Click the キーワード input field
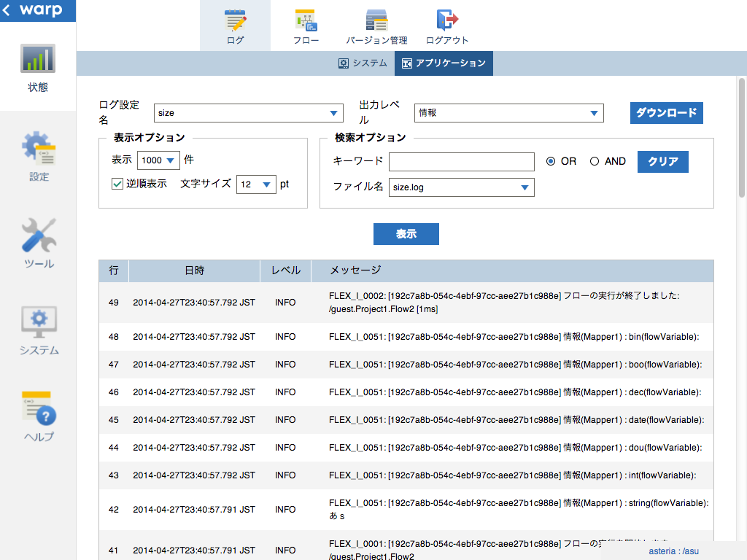The width and height of the screenshot is (747, 560). pyautogui.click(x=461, y=161)
